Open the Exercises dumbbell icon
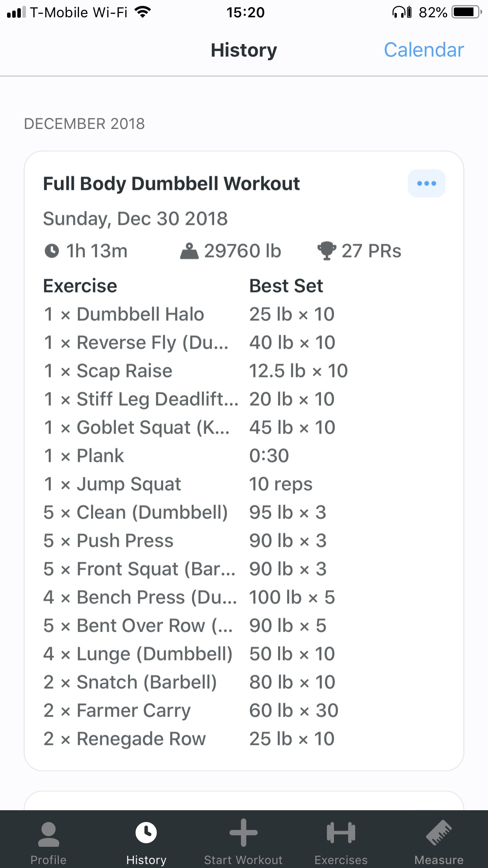 click(x=341, y=833)
